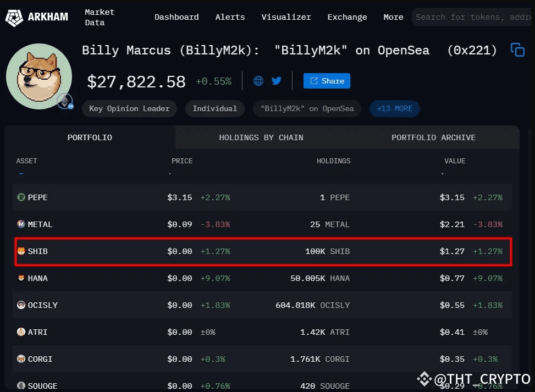Click the PEPE token icon
535x392 pixels.
coord(21,197)
